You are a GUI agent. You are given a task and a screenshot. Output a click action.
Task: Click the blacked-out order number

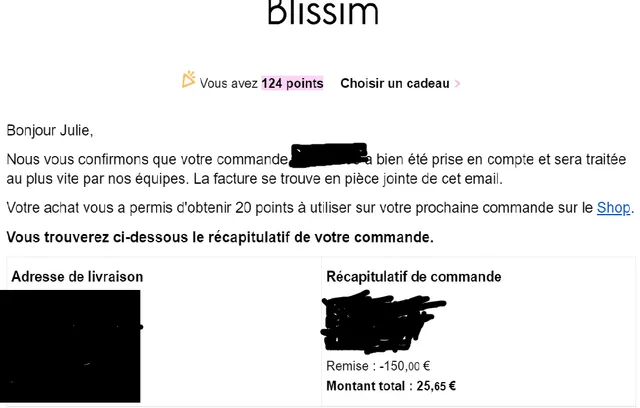coord(328,156)
